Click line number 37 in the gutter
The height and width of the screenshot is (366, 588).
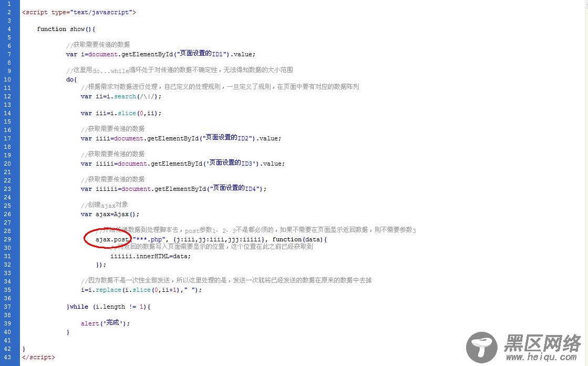[7, 306]
